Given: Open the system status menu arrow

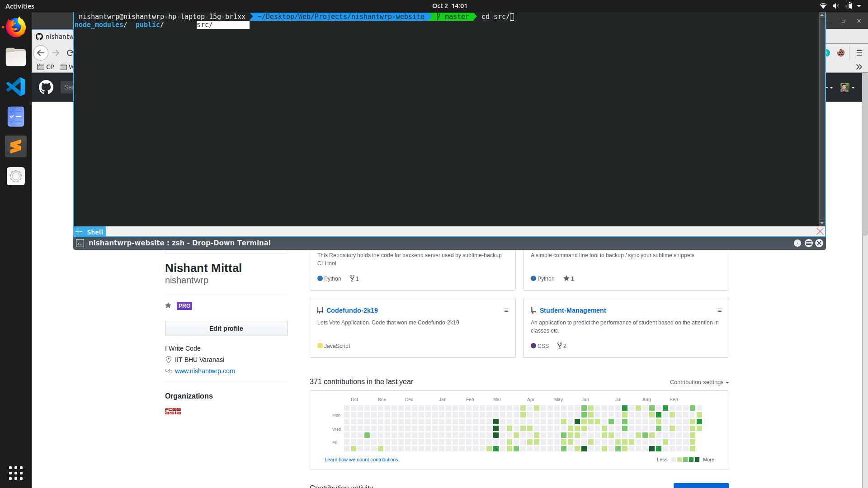Looking at the screenshot, I should coord(859,6).
